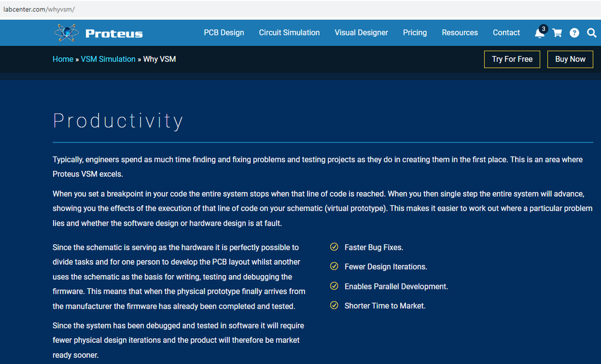This screenshot has height=364, width=601.
Task: Click paragraph starting 'When you set a breakpoint'
Action: [322, 208]
